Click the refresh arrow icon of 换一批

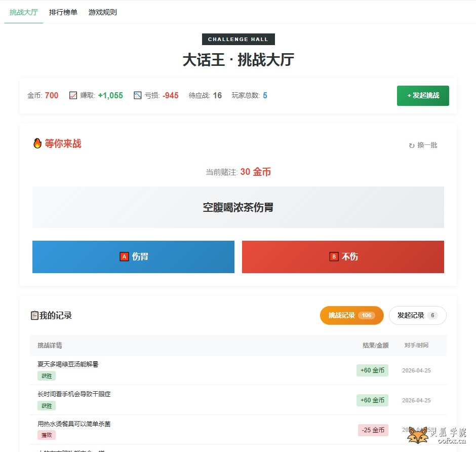(412, 145)
